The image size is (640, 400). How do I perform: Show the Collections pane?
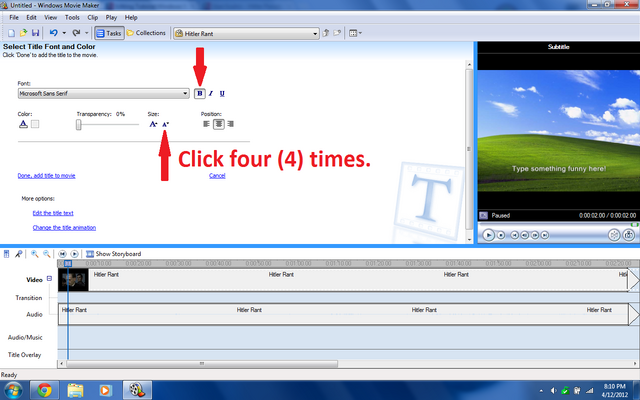tap(146, 33)
